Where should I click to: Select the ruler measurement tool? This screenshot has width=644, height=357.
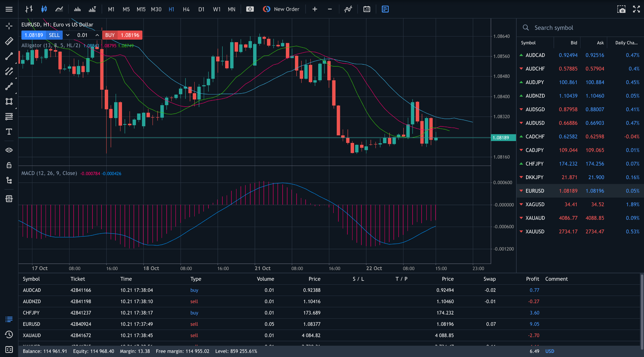[x=9, y=41]
